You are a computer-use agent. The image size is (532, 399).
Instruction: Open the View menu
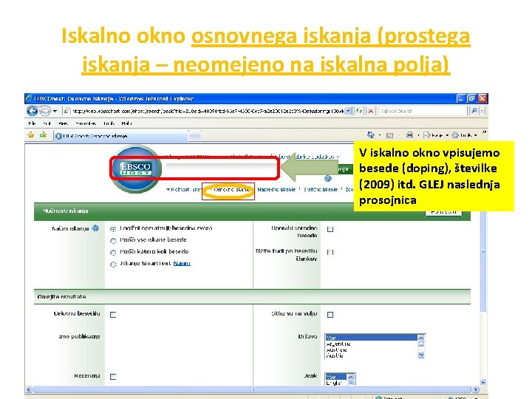pos(63,123)
